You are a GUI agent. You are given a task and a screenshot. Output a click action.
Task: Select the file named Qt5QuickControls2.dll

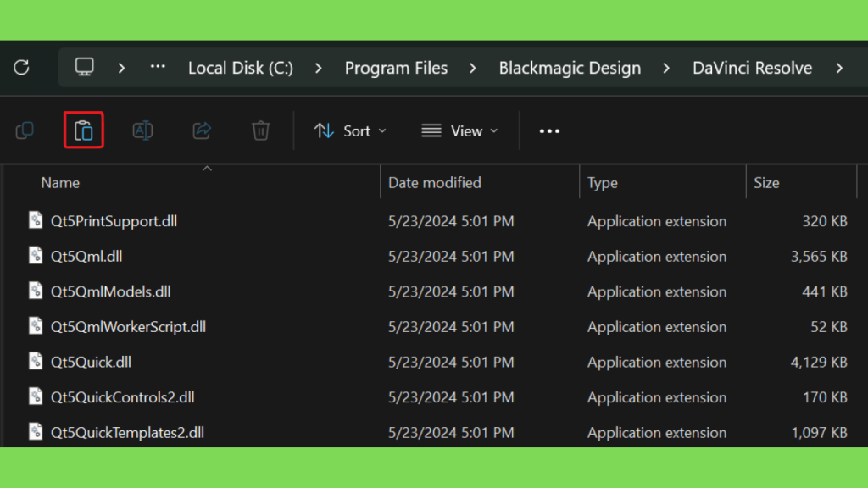point(122,397)
